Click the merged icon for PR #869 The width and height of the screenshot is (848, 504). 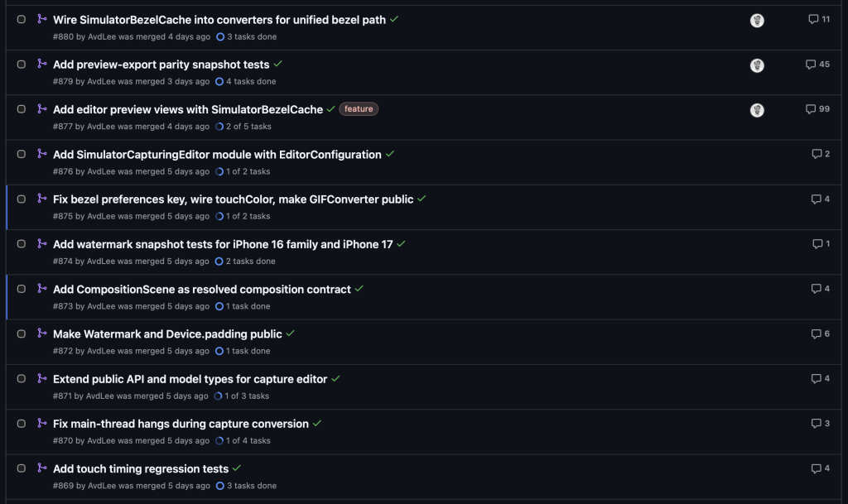41,468
